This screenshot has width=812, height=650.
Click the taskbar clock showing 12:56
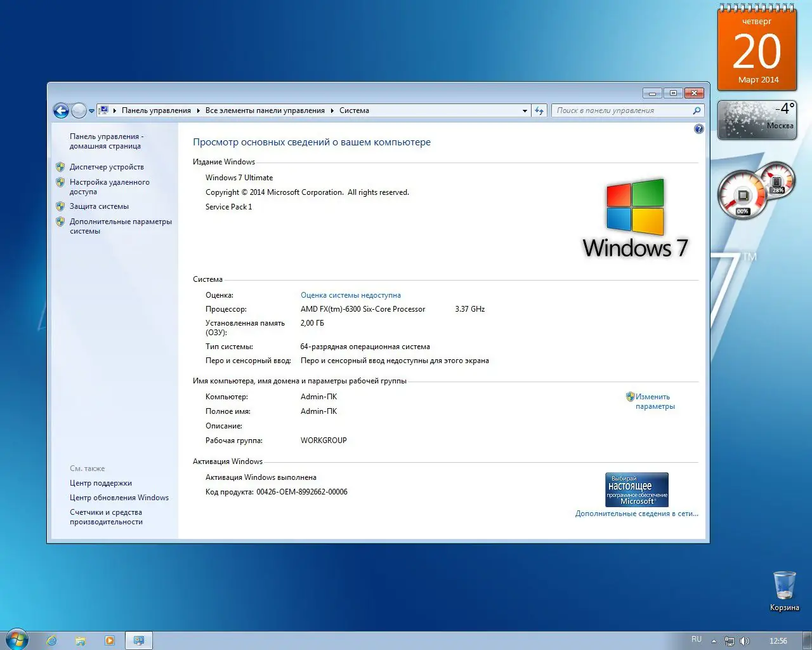(778, 641)
